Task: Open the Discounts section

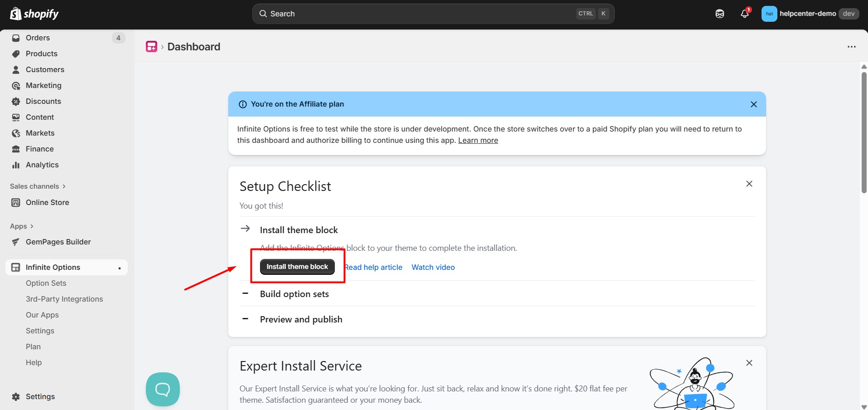Action: click(x=16, y=101)
